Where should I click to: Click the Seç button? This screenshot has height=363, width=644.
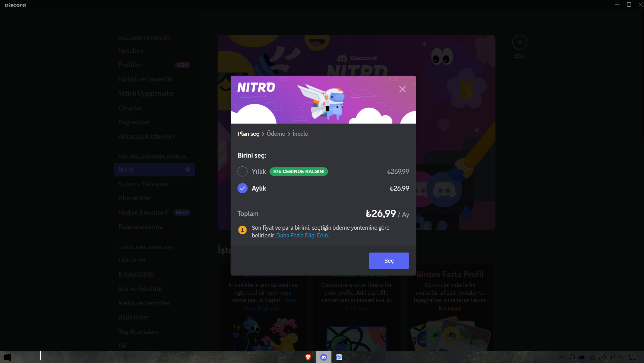[x=389, y=261]
